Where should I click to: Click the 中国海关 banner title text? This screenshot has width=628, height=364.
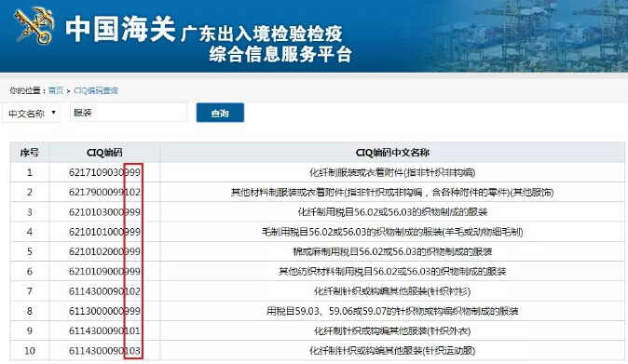click(120, 29)
